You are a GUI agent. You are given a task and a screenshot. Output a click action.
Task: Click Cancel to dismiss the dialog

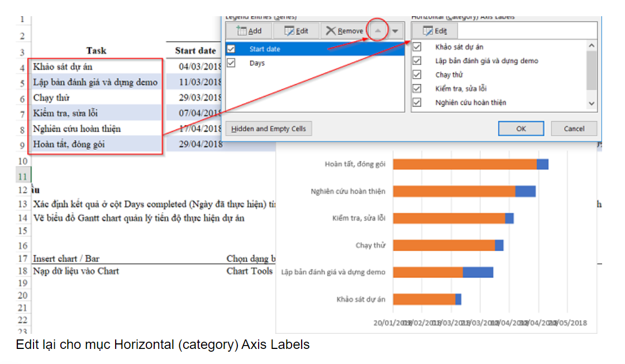[x=574, y=128]
